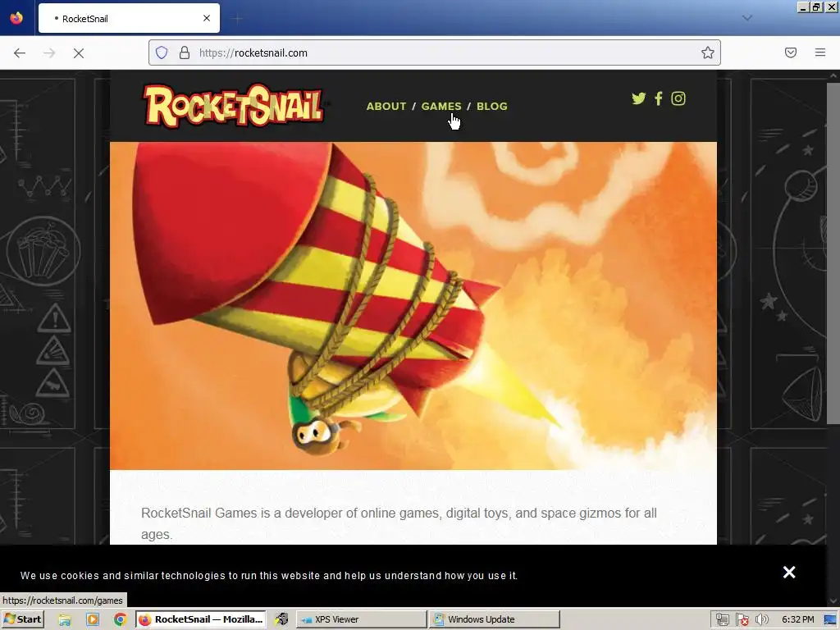This screenshot has width=840, height=630.
Task: Switch to RocketSnail Mozilla Firefox taskbar button
Action: click(x=202, y=619)
